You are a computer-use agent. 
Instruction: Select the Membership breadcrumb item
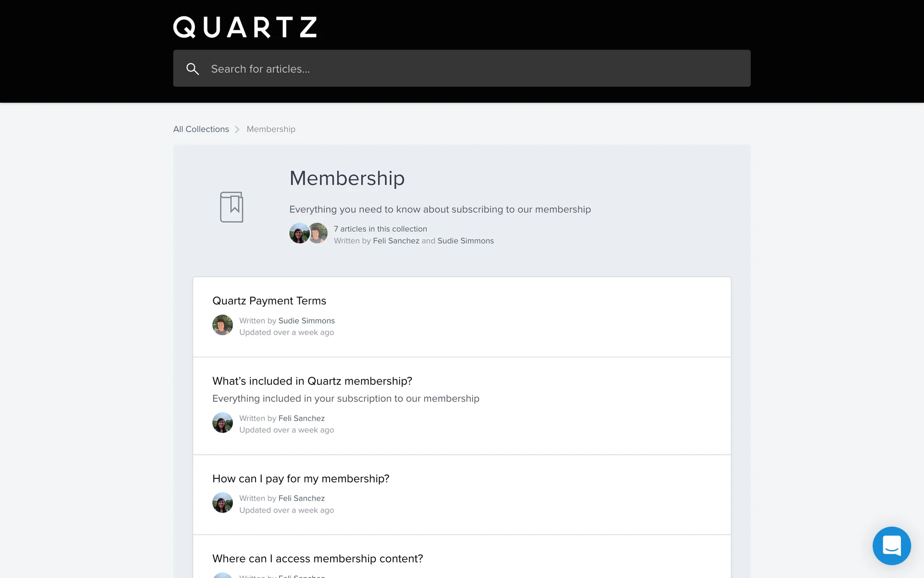click(x=271, y=129)
